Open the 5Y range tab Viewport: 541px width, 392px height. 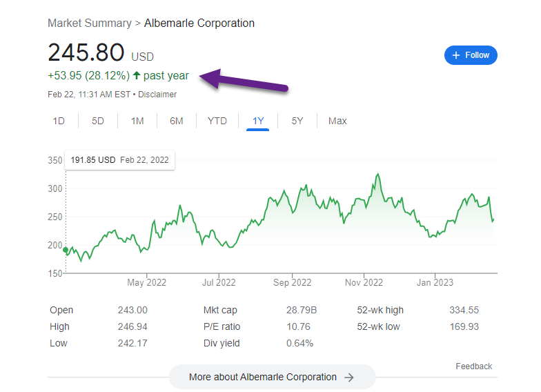coord(297,121)
